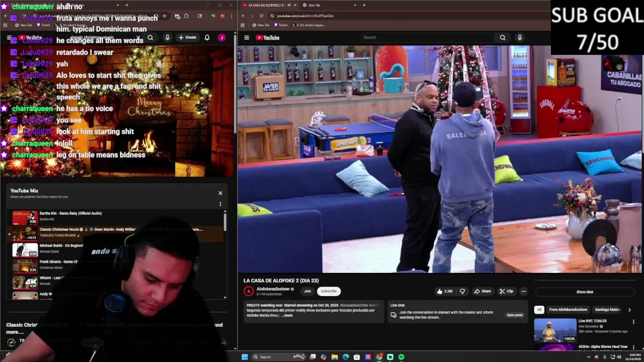Open Chrome from taskbar
Screen dimensions: 644x362
379,357
